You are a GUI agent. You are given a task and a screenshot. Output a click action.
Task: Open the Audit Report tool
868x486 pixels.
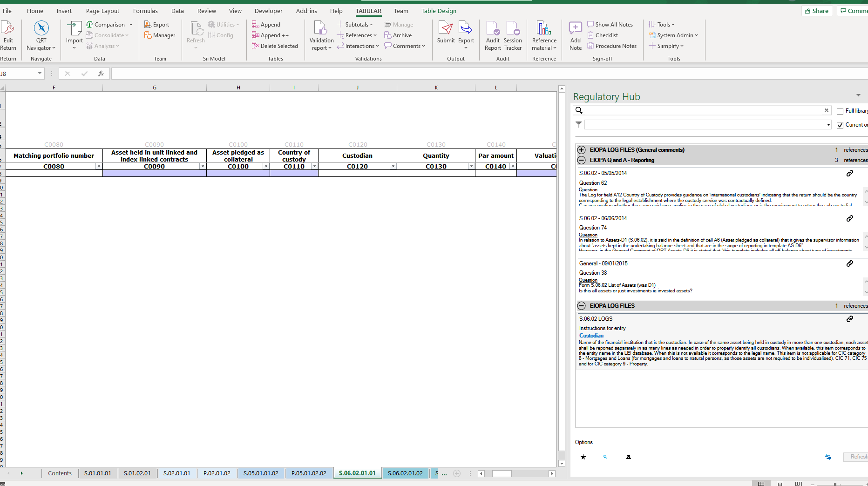(493, 35)
